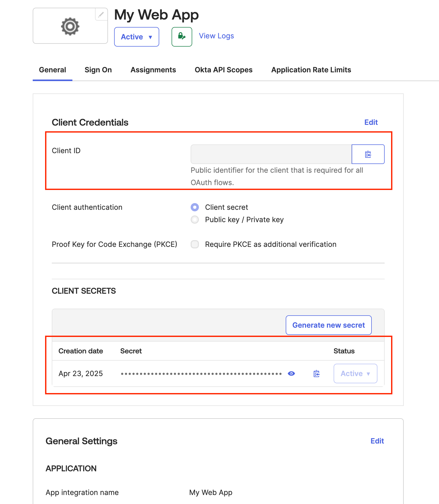Edit the General Settings section
This screenshot has width=439, height=504.
pos(377,441)
